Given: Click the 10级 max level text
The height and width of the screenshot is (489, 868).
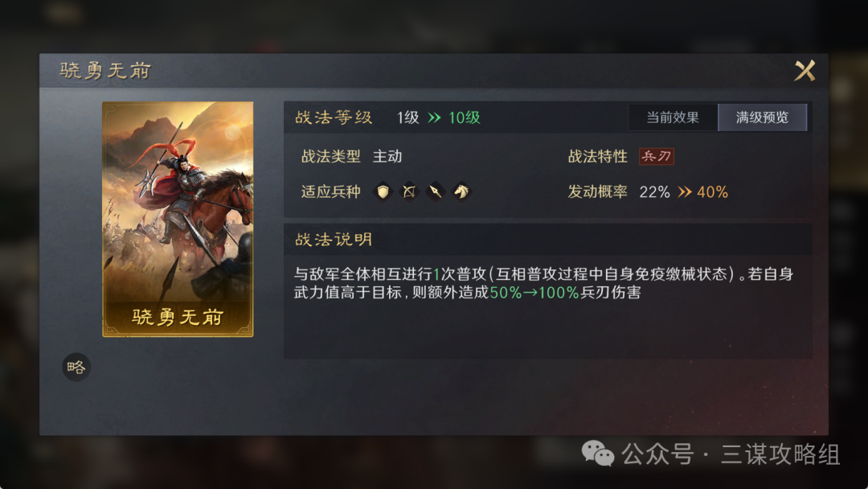Looking at the screenshot, I should [464, 117].
